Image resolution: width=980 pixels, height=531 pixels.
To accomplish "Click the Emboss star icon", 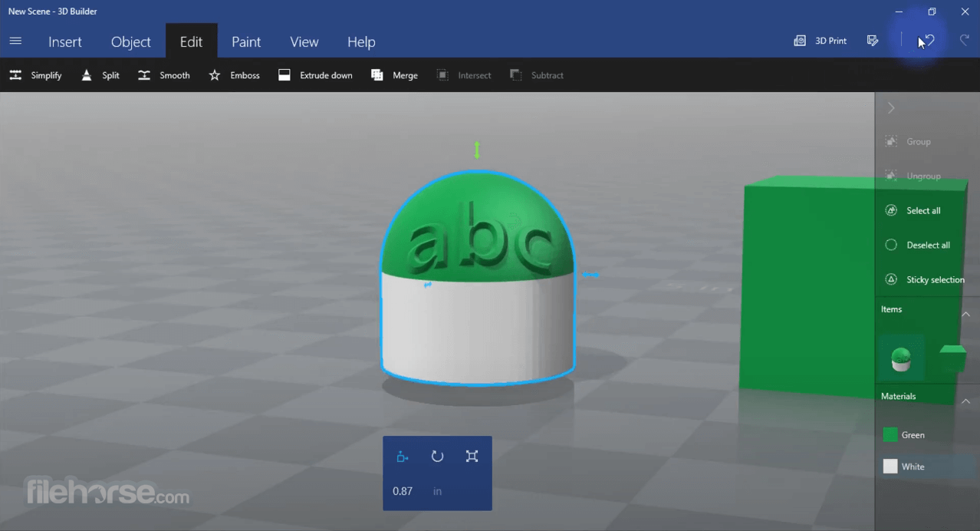I will click(215, 75).
